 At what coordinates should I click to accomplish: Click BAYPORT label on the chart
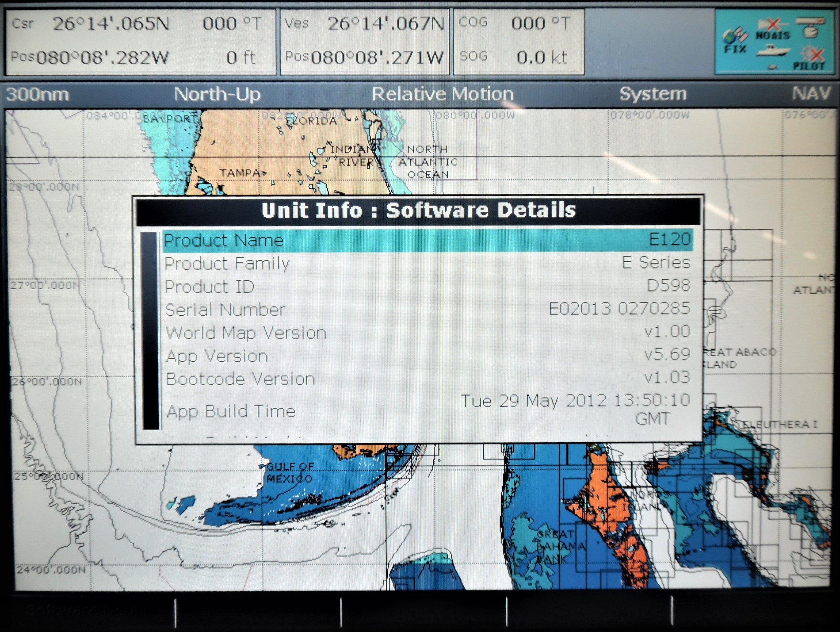[170, 119]
